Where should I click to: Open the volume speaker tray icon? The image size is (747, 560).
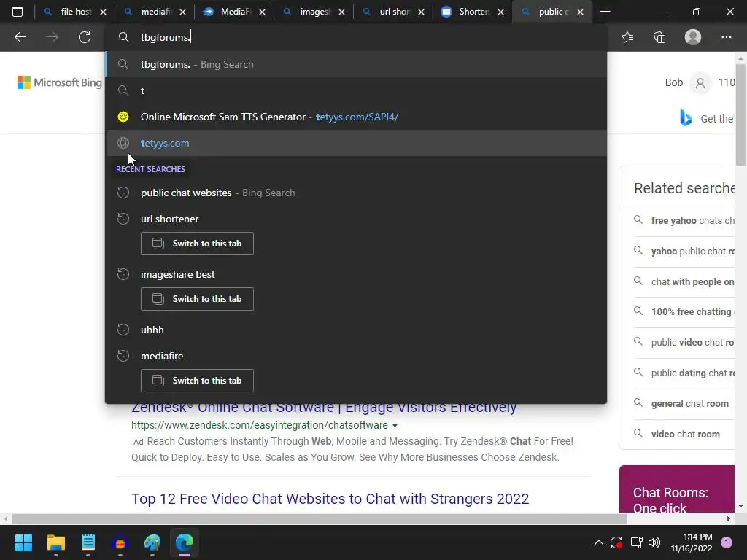pos(654,542)
